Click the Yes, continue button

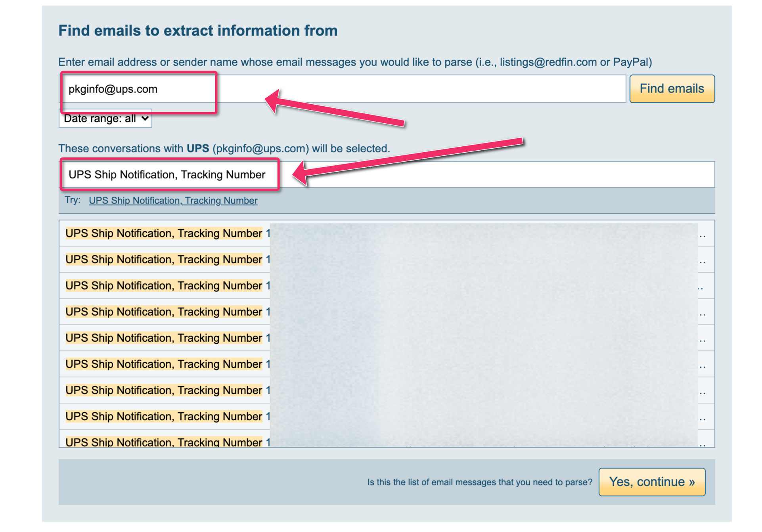click(x=652, y=482)
